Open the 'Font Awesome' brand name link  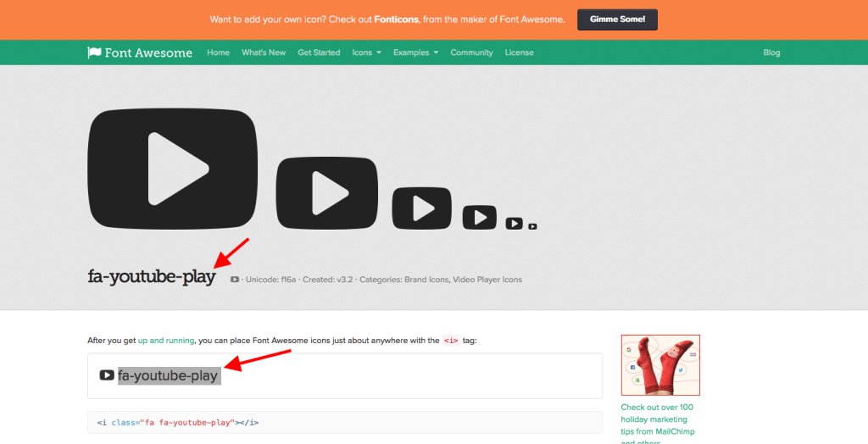pos(148,53)
